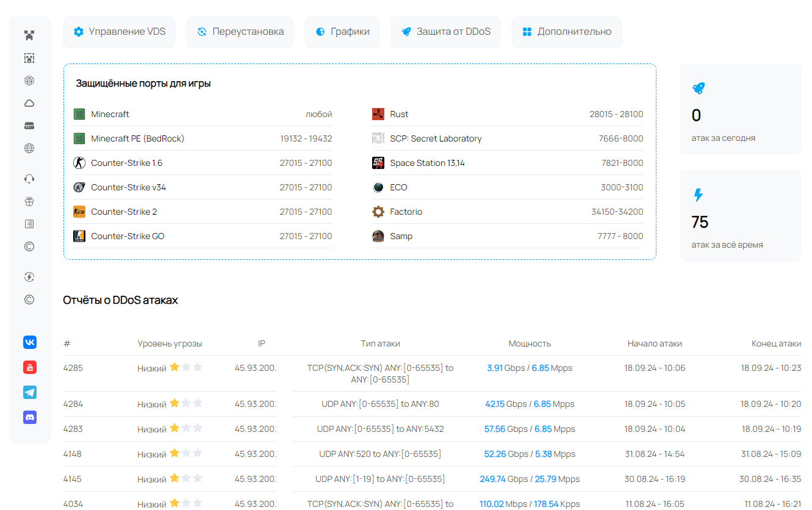Click the ECO port range 3000-3100
This screenshot has height=510, width=812.
point(622,187)
